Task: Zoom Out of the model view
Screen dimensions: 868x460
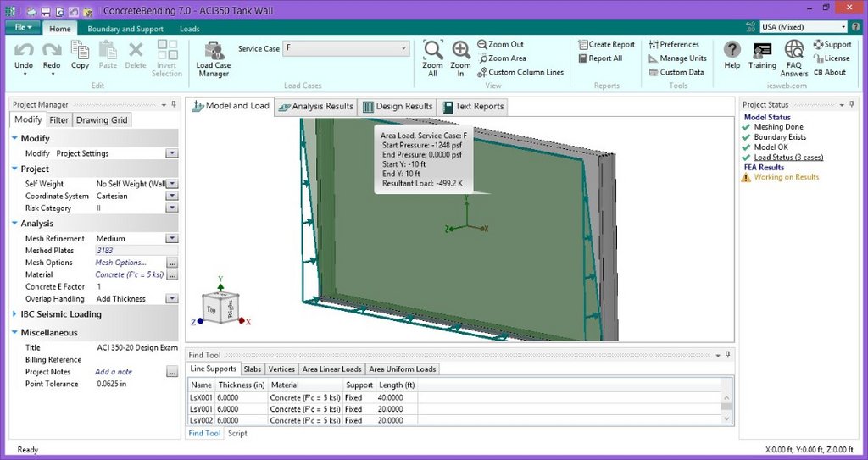Action: tap(500, 44)
